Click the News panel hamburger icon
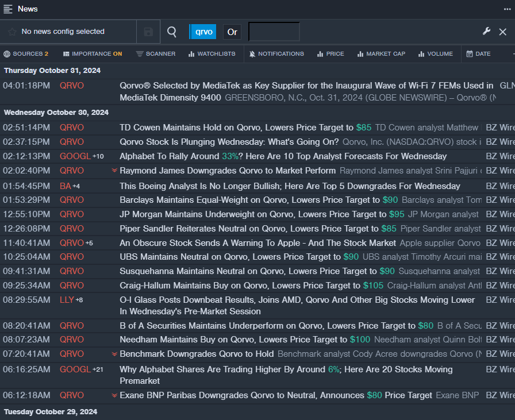 (x=8, y=9)
